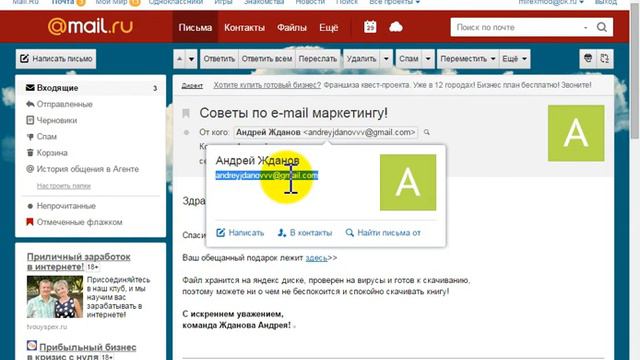The width and height of the screenshot is (640, 360).
Task: Open the Ещё header menu
Action: pos(329,27)
